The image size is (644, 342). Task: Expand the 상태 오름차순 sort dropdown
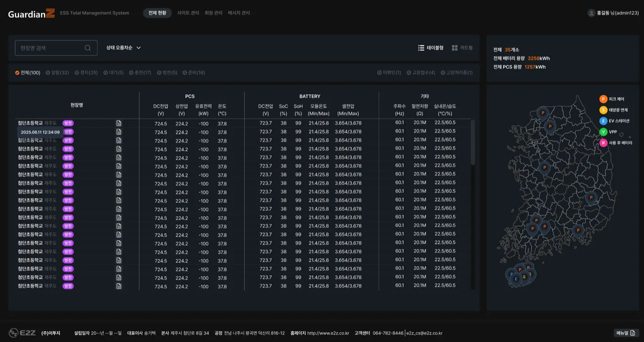[124, 48]
